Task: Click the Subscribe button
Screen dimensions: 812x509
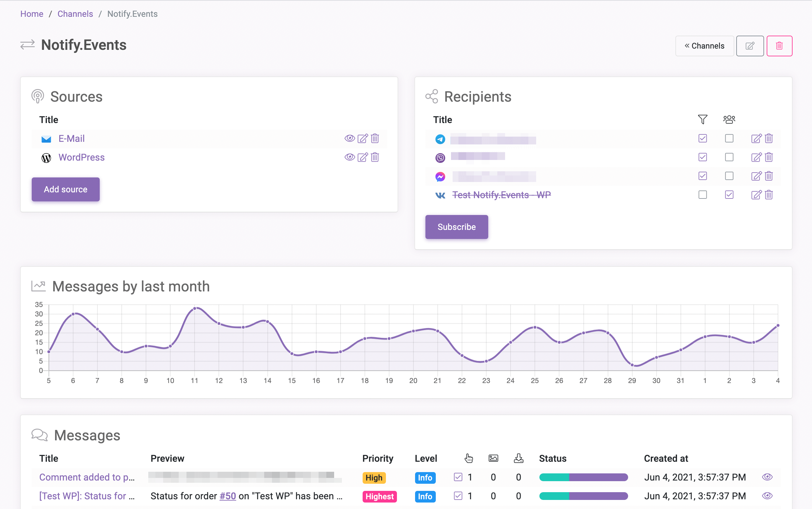Action: pos(457,226)
